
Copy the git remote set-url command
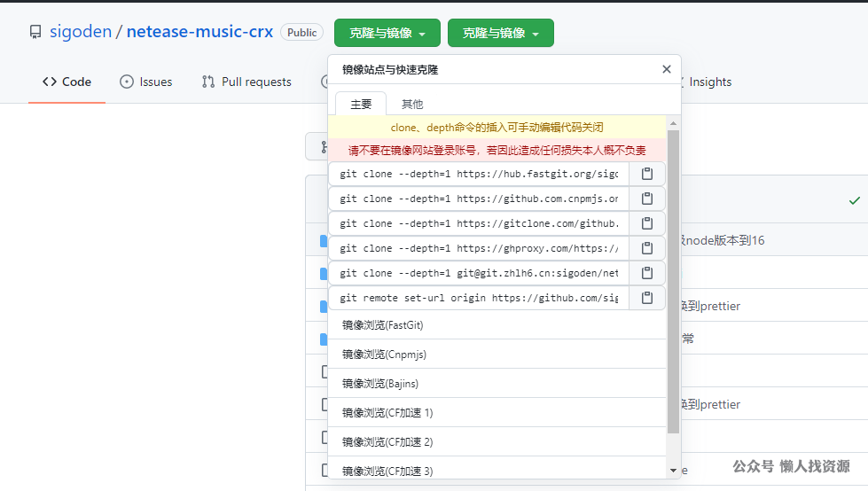tap(646, 298)
